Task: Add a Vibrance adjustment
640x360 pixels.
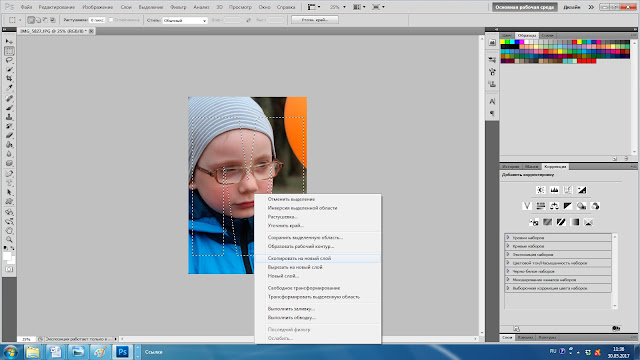Action: pyautogui.click(x=527, y=206)
